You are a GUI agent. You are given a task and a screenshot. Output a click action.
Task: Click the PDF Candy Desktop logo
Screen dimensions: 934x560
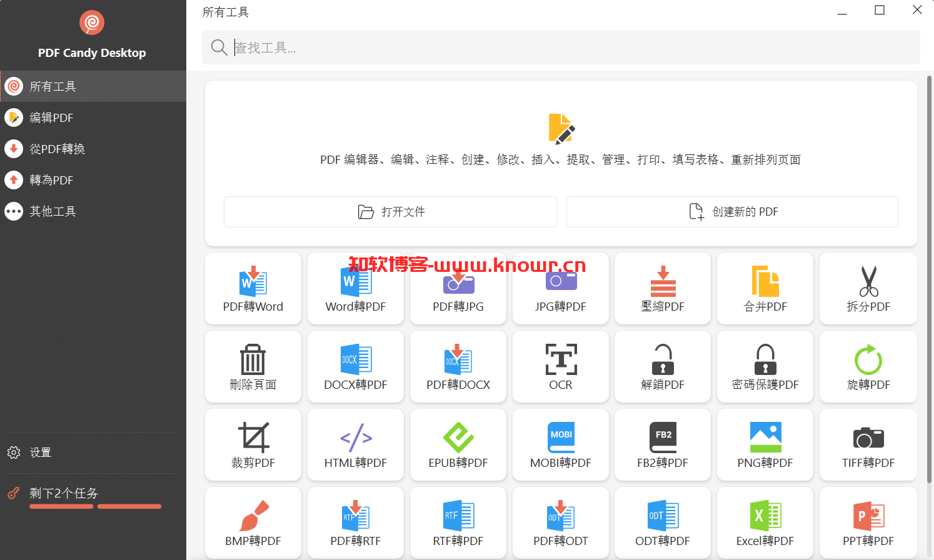click(x=92, y=23)
